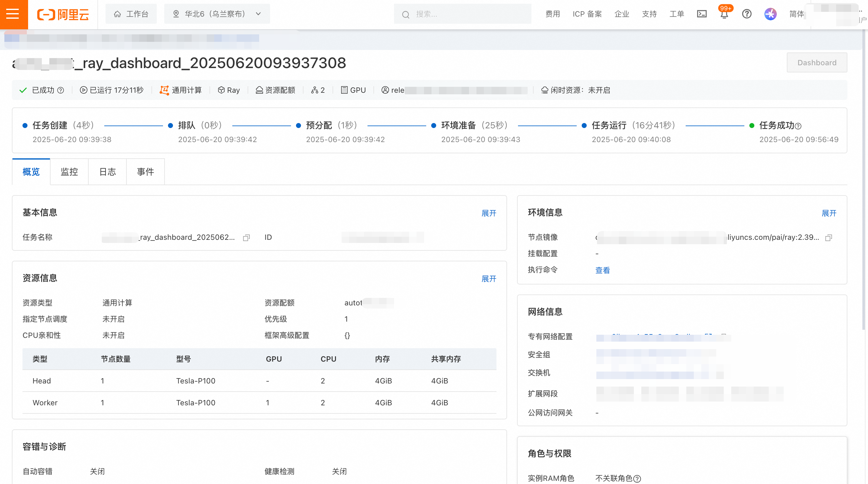Open the ICP 备案 link
The image size is (868, 484).
587,14
